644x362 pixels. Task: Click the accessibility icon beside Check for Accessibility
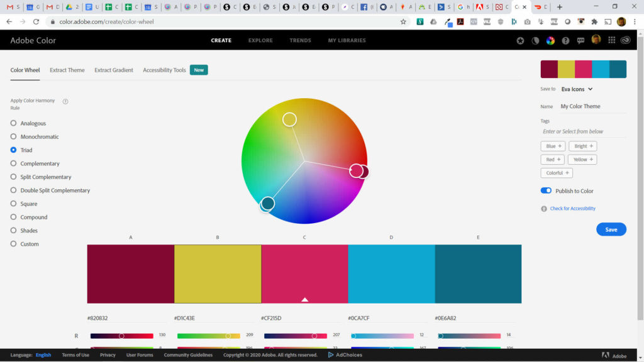point(544,209)
